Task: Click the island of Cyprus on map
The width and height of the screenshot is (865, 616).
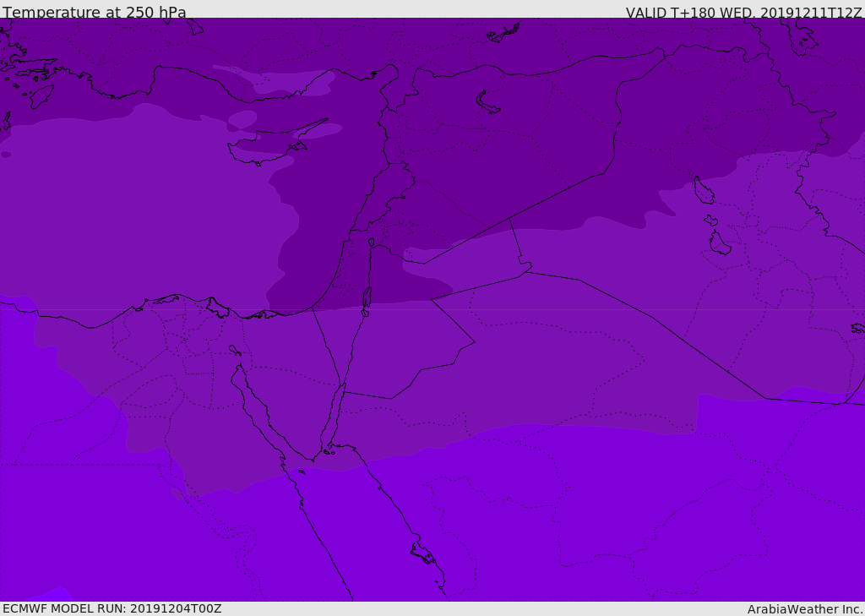Action: (276, 143)
